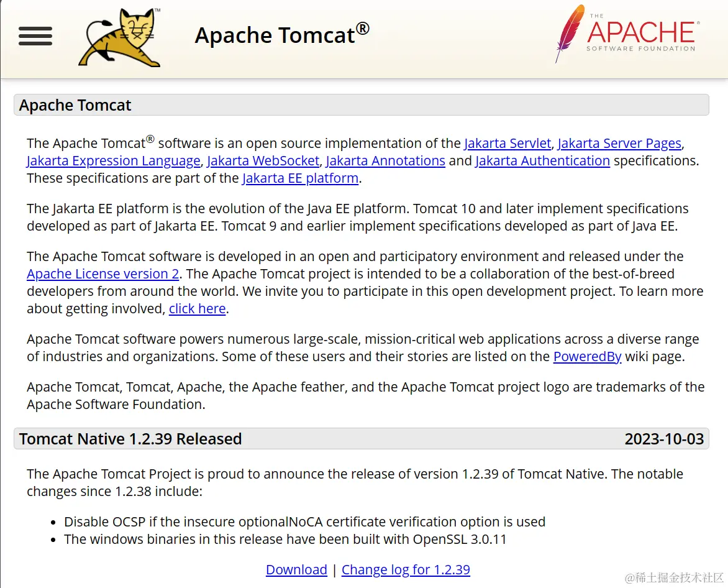Click the 'Disable OCSP' bullet item text
This screenshot has height=588, width=728.
click(304, 521)
